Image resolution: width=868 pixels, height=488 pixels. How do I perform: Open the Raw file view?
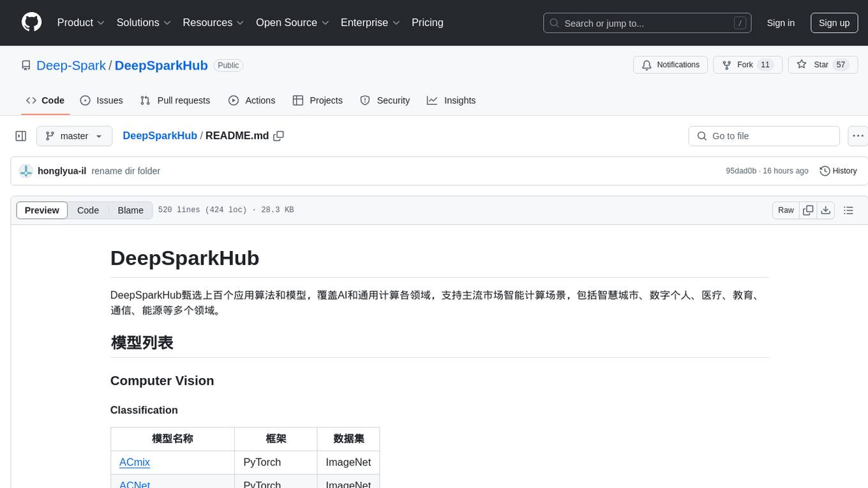786,210
